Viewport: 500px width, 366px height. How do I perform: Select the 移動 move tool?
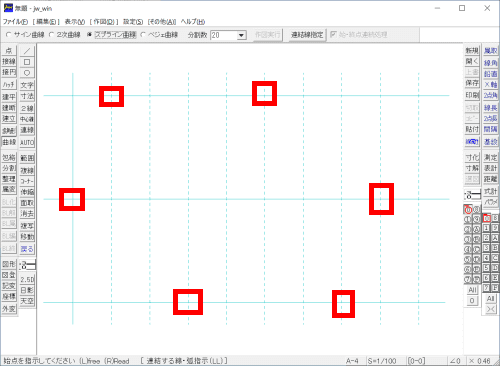point(27,237)
